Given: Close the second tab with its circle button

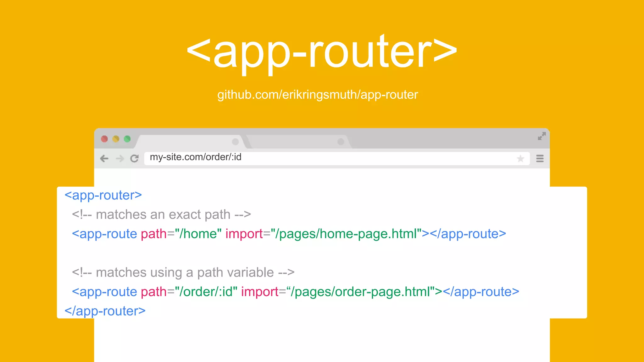Looking at the screenshot, I should (341, 142).
